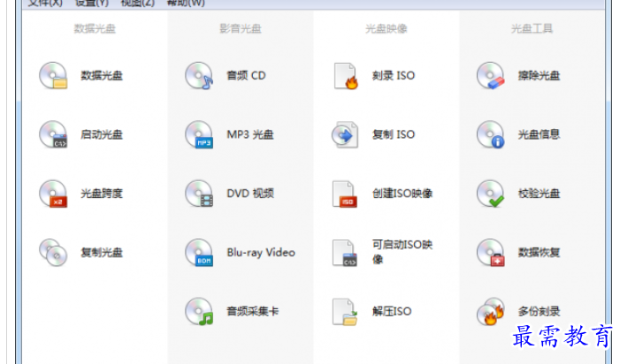Click the 音频 CD music disc icon
This screenshot has width=620, height=364.
click(199, 75)
